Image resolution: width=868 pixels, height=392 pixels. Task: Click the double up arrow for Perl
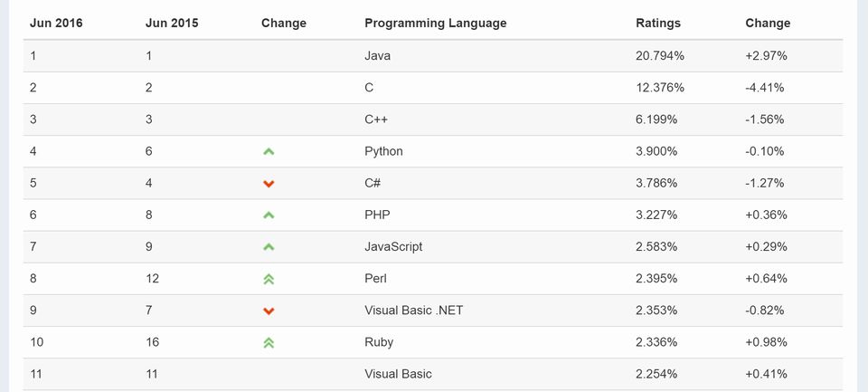(x=269, y=279)
